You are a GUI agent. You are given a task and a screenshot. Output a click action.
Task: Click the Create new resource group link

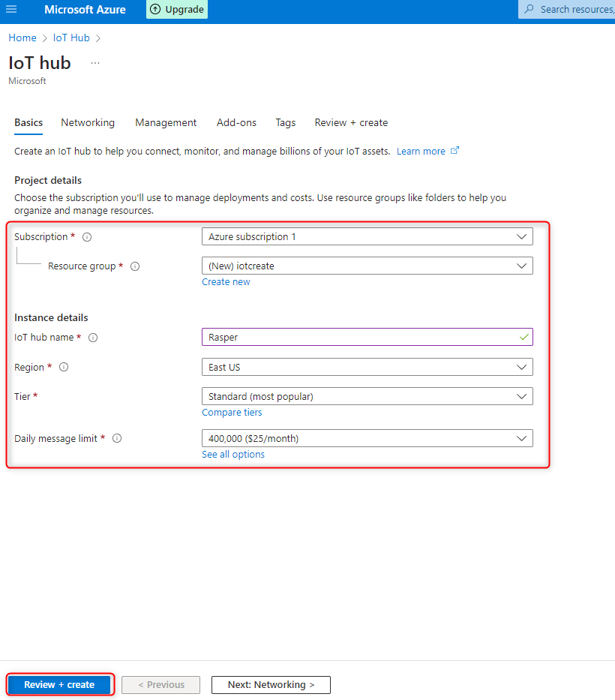click(226, 281)
